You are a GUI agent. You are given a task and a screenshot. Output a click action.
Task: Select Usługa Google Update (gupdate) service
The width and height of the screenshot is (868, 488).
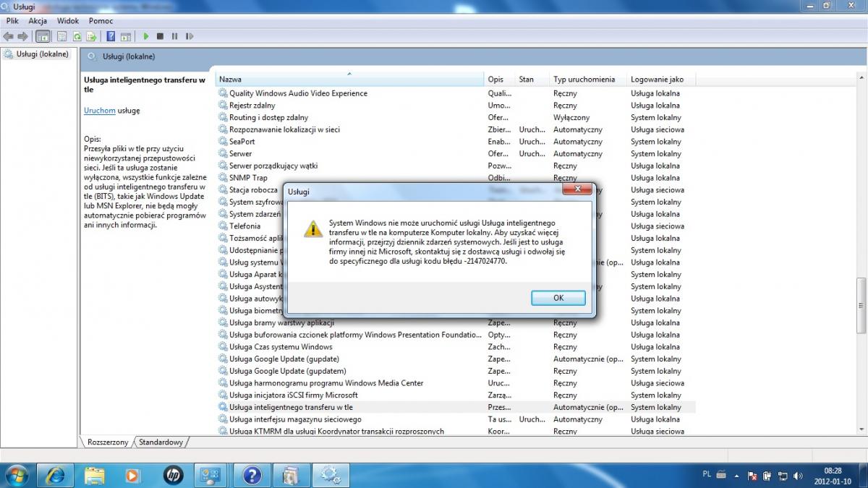coord(456,359)
